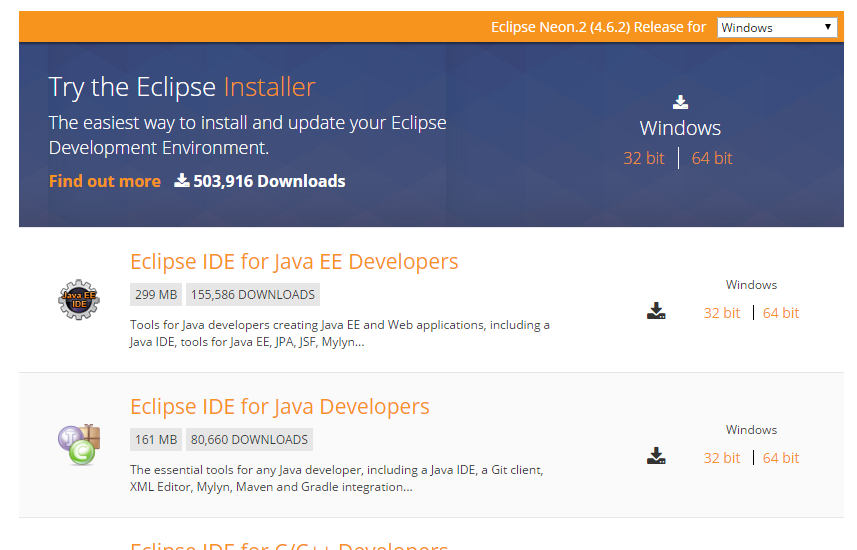
Task: Click the Windows label in the installer banner
Action: pos(680,128)
